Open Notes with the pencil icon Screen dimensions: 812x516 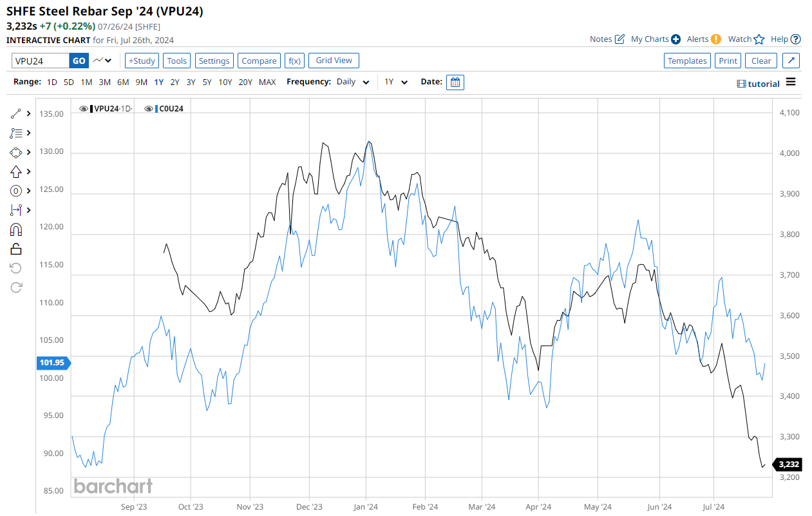click(x=619, y=39)
